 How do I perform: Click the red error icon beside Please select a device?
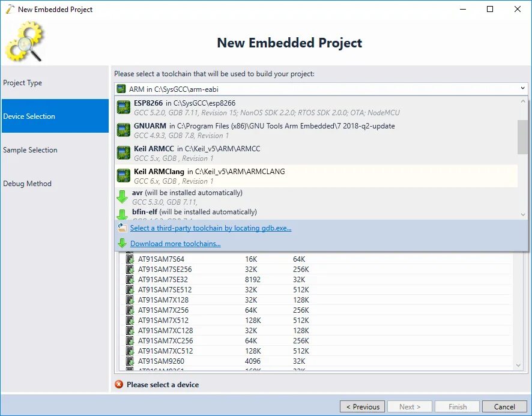[119, 384]
